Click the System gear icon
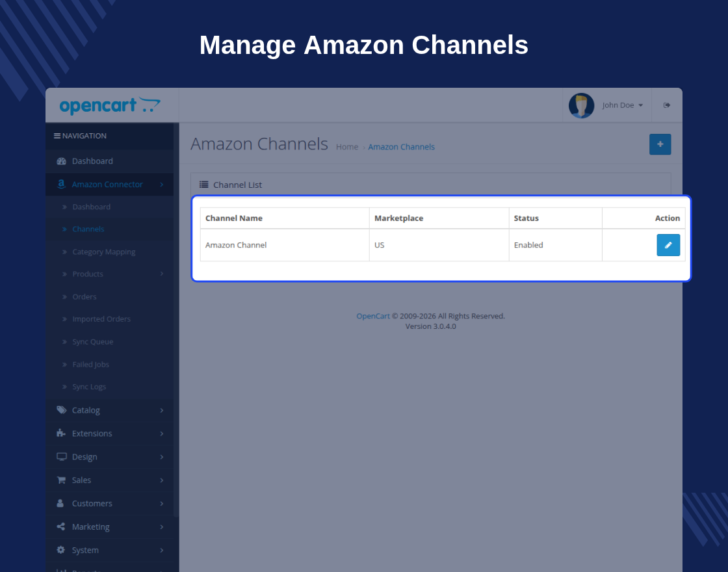Image resolution: width=728 pixels, height=572 pixels. 61,550
